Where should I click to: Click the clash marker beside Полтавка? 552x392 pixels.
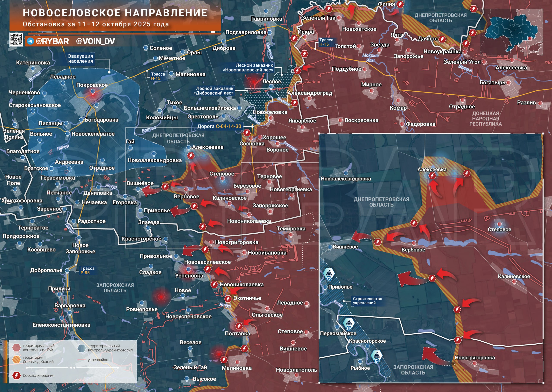239,326
